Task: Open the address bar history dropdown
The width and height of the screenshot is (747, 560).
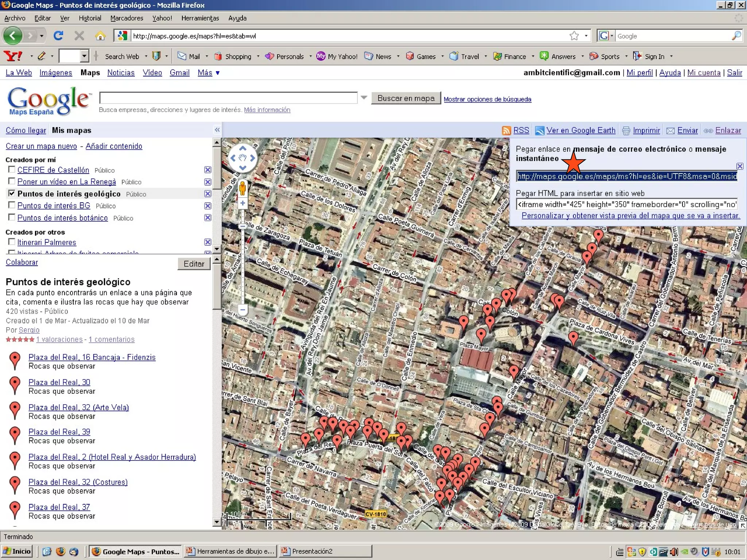Action: (x=586, y=36)
